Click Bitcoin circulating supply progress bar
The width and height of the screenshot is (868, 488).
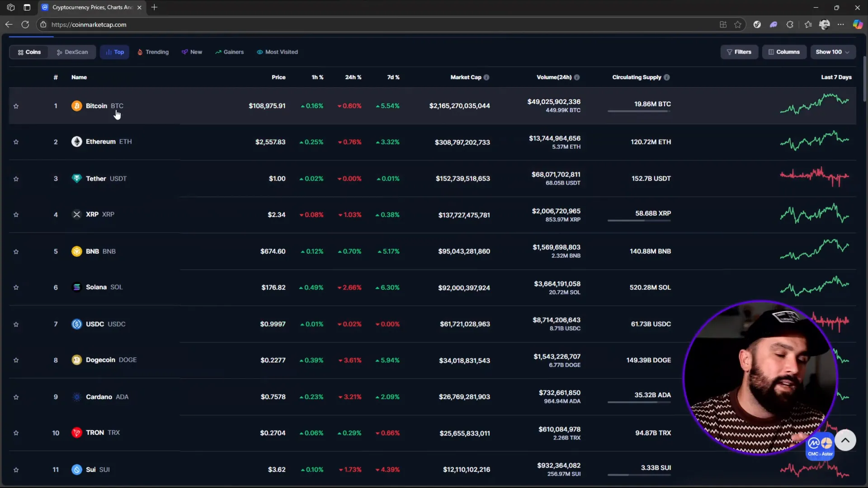639,111
